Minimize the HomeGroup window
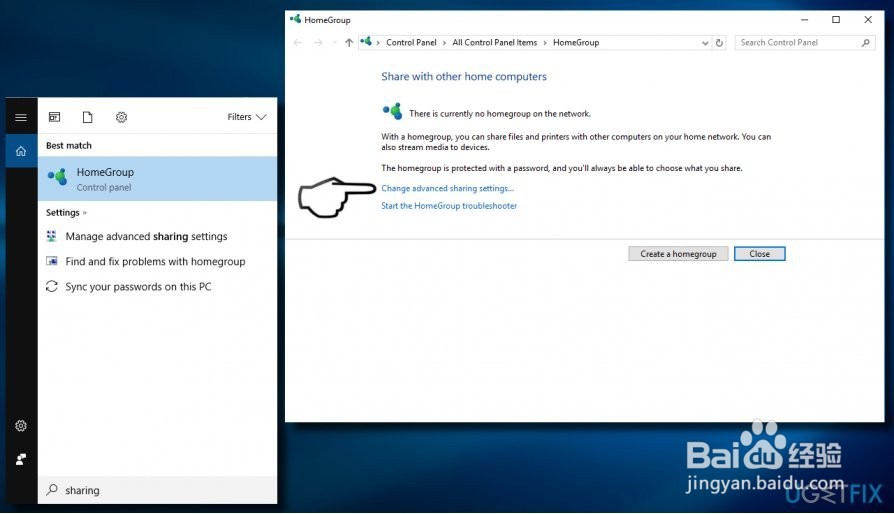Screen dimensions: 894x514 (x=804, y=19)
